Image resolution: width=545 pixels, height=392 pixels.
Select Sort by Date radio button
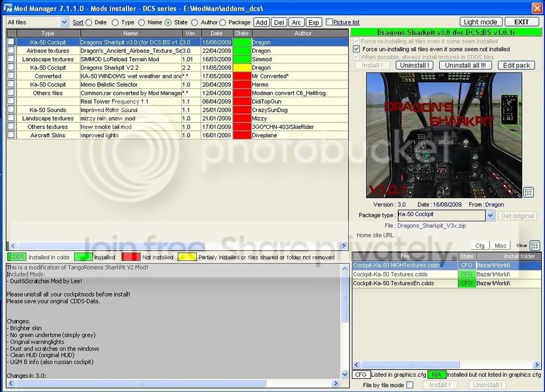[89, 22]
